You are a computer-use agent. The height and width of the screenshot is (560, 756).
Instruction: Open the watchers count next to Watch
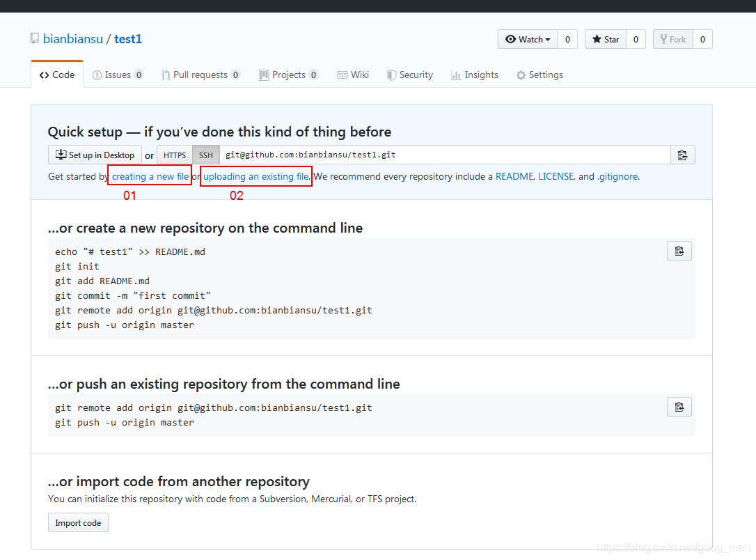pos(567,40)
